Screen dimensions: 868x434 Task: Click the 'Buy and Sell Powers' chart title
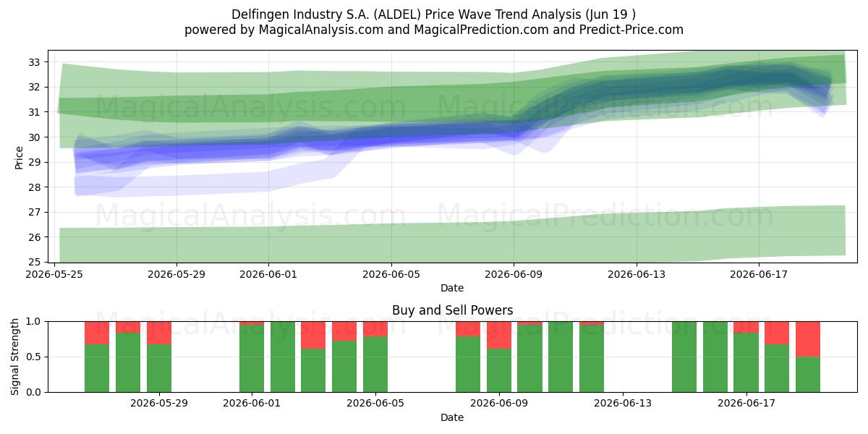pyautogui.click(x=452, y=310)
